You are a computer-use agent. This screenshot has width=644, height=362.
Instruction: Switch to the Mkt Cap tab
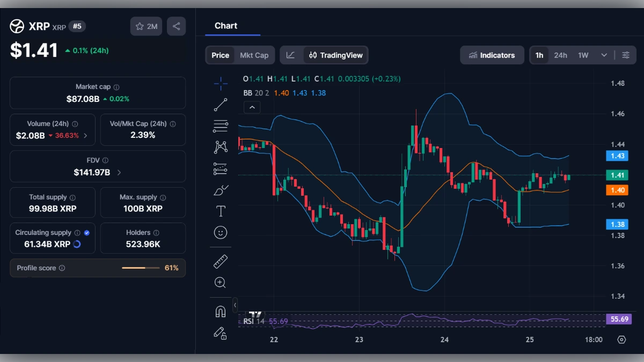(254, 55)
